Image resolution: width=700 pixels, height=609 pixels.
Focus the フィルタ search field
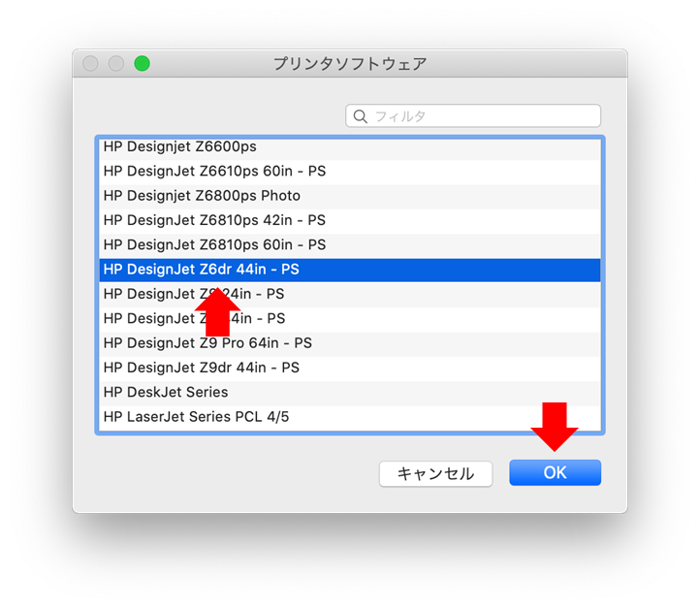(473, 116)
